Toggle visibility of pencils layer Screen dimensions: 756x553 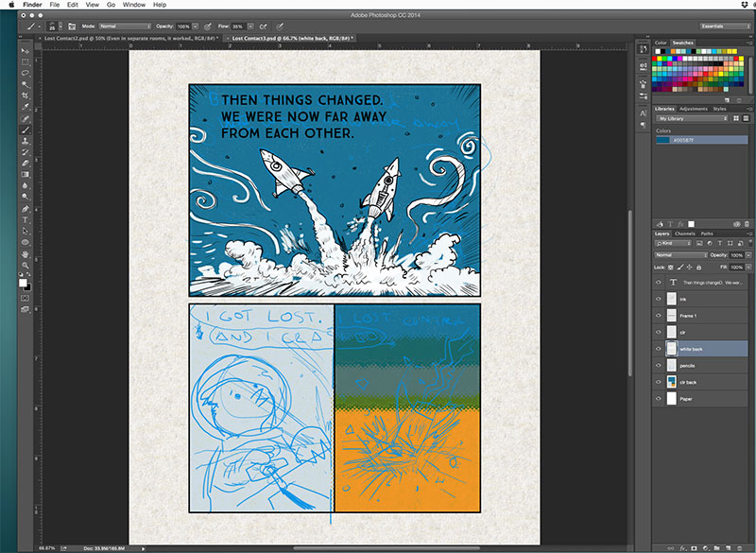659,365
